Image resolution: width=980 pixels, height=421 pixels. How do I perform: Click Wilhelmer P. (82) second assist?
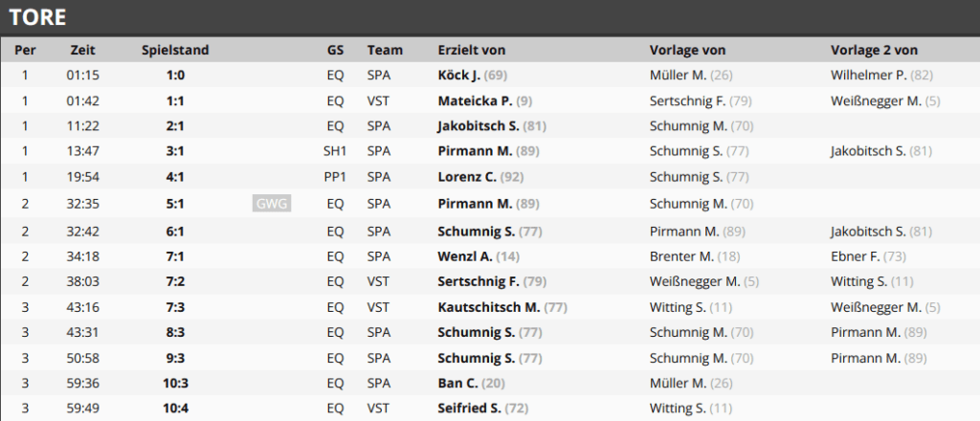[881, 75]
